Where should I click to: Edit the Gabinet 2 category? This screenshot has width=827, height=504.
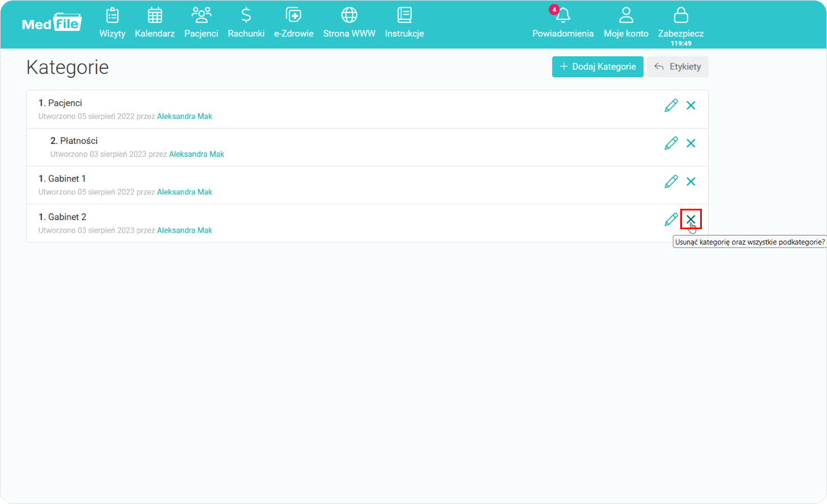(671, 220)
